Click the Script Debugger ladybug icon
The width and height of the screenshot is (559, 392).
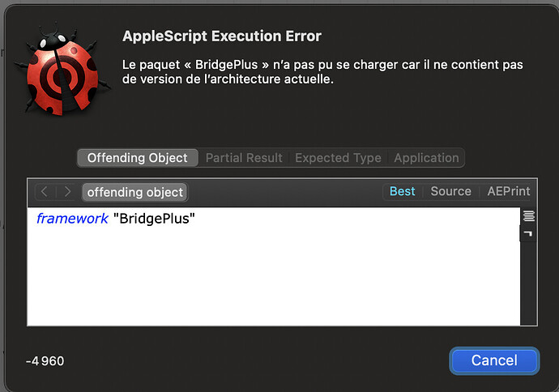(62, 69)
